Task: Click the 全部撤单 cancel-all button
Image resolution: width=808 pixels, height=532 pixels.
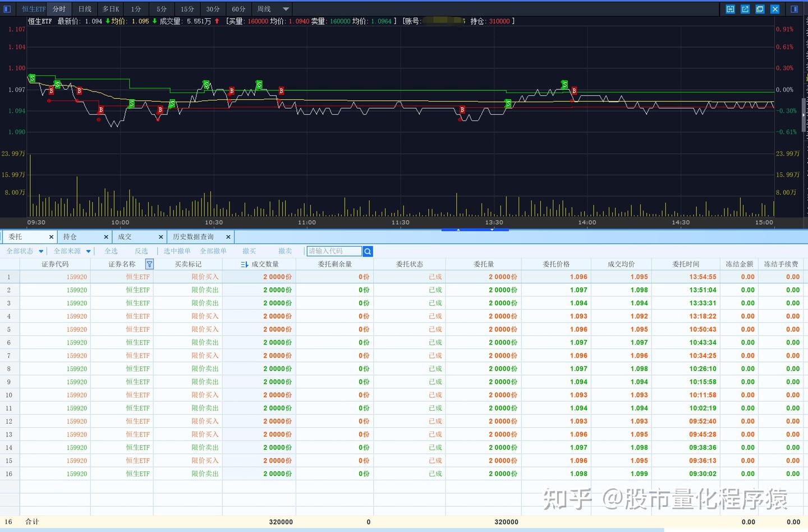Action: [213, 251]
